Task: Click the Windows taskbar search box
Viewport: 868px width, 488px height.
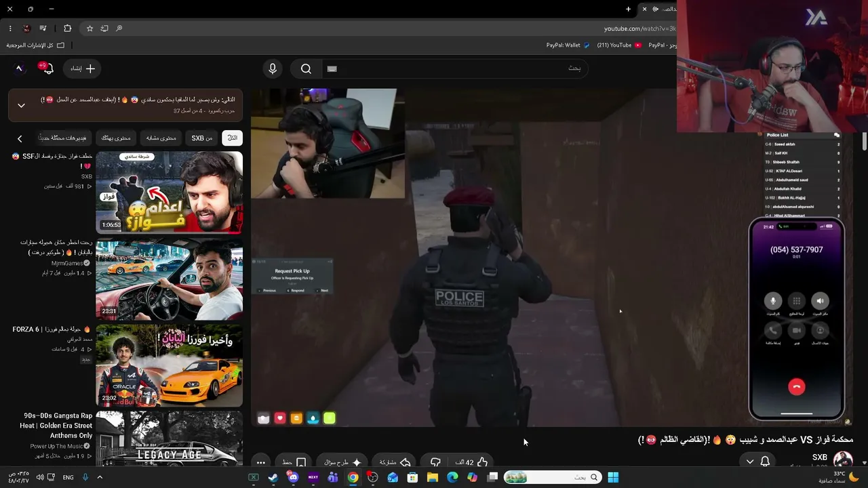Action: point(553,477)
